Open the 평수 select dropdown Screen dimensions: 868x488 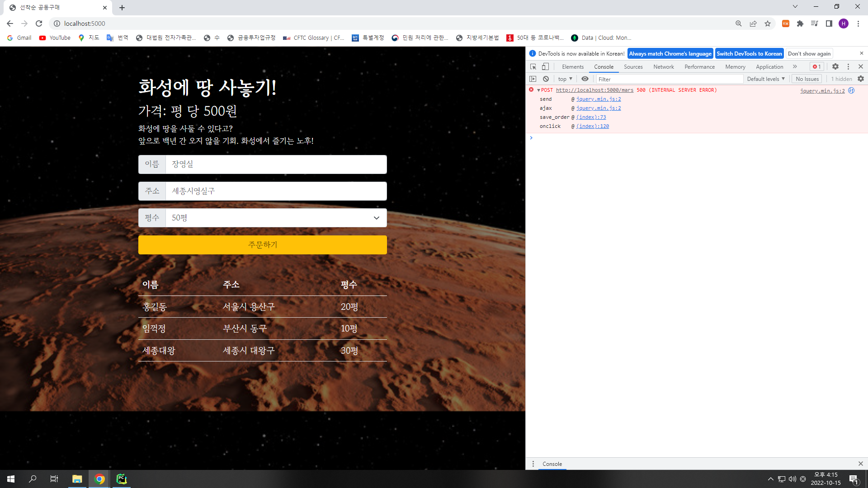(x=276, y=218)
